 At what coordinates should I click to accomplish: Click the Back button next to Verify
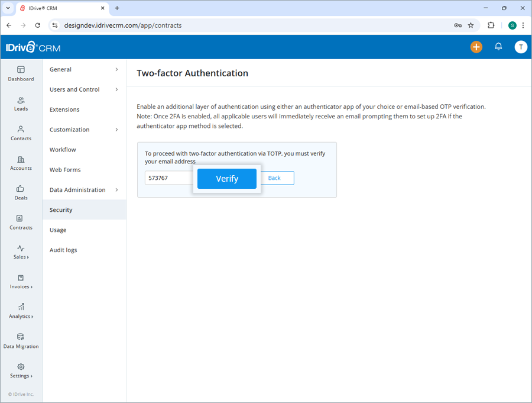274,178
